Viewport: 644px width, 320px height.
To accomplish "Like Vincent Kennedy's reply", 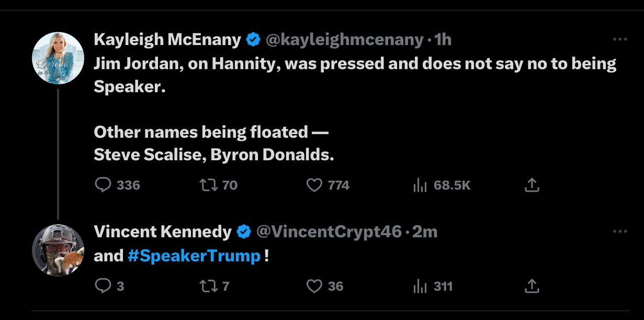I will [314, 286].
